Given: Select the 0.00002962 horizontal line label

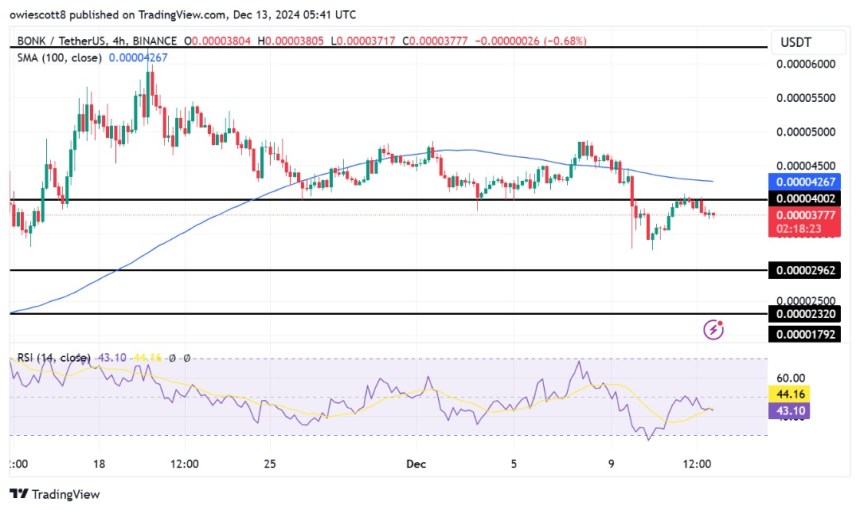Looking at the screenshot, I should pyautogui.click(x=805, y=270).
